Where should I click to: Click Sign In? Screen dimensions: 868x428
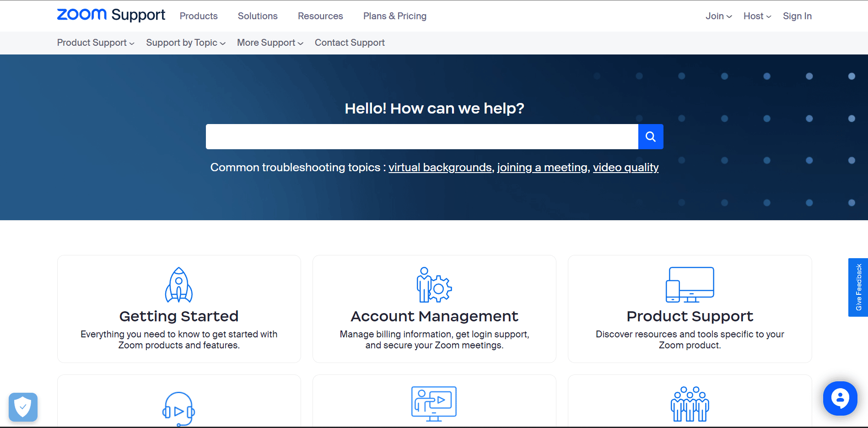[797, 16]
